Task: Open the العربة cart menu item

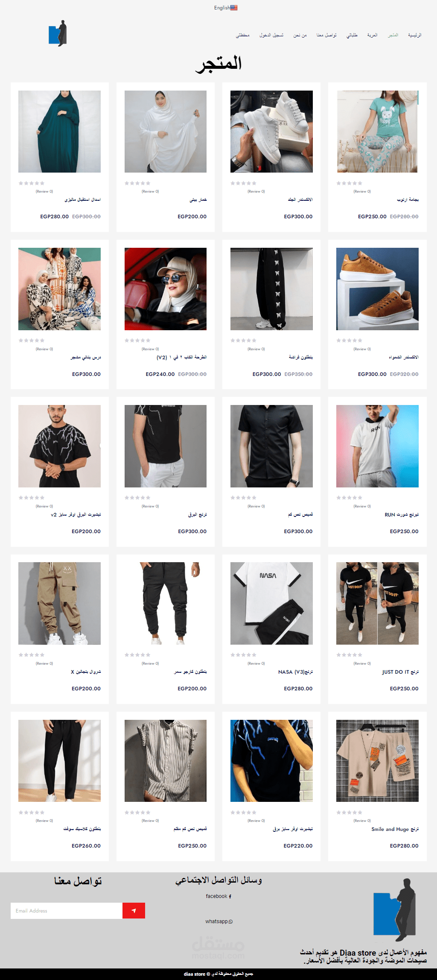Action: pyautogui.click(x=373, y=35)
